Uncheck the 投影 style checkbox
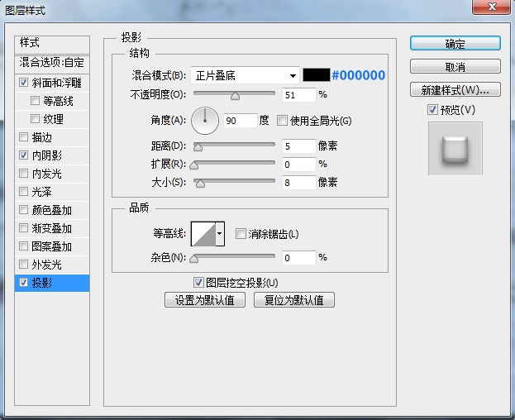515x420 pixels. click(x=23, y=283)
